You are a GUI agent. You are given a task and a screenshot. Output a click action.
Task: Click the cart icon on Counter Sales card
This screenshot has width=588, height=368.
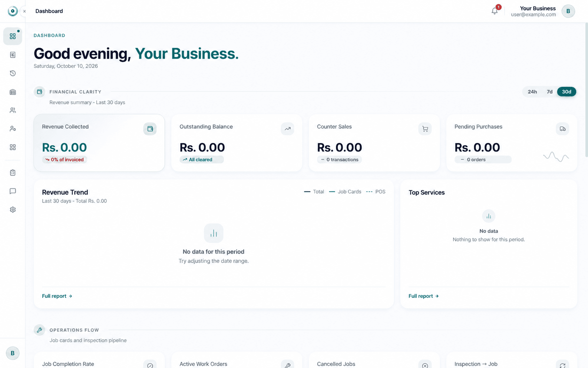[425, 129]
